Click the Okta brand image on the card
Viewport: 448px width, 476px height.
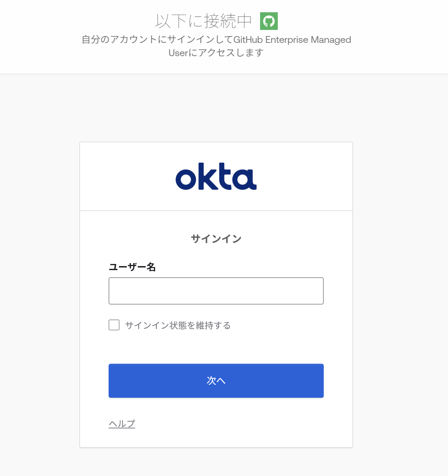click(216, 176)
